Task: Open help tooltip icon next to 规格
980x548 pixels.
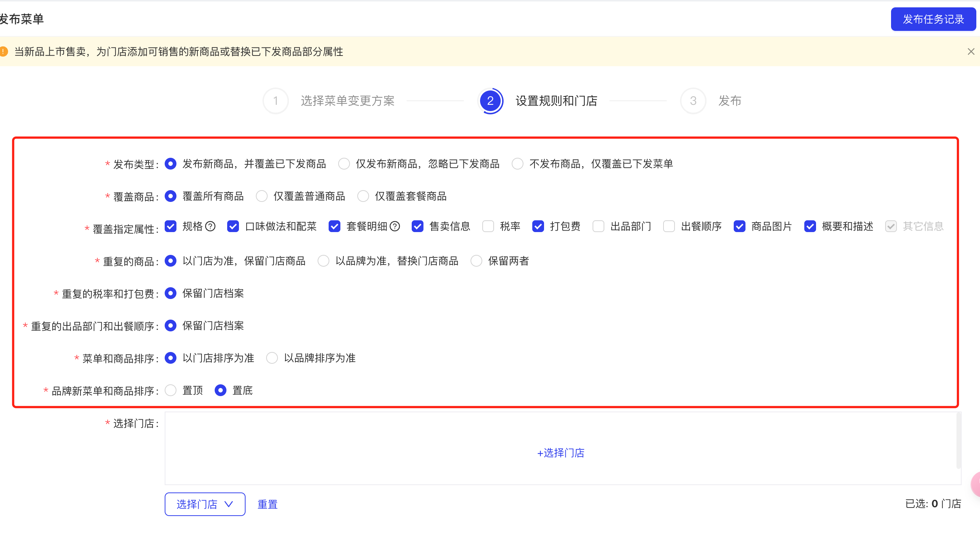Action: [210, 227]
